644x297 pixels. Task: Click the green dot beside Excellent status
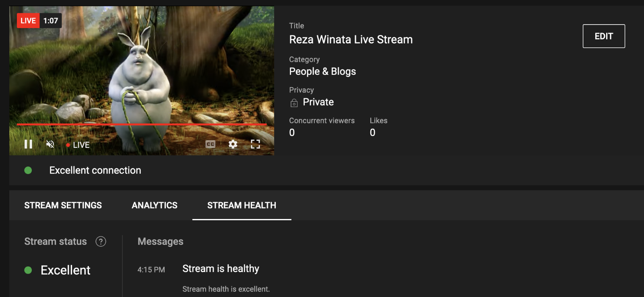pos(28,270)
